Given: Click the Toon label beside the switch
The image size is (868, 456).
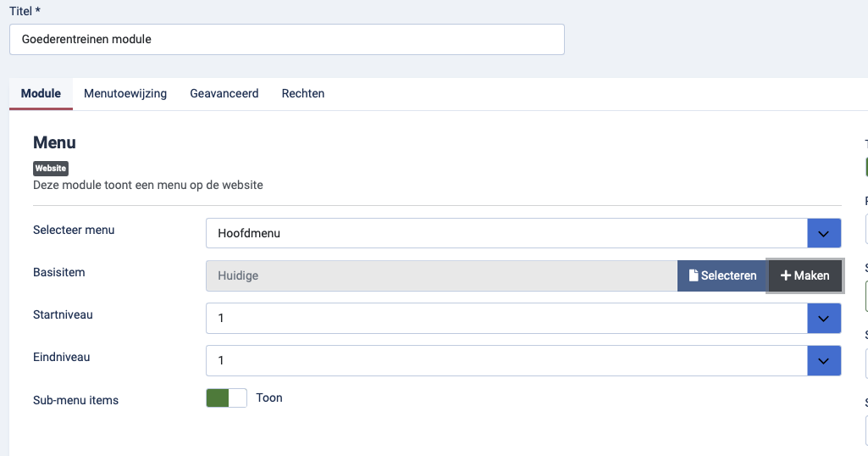Looking at the screenshot, I should (269, 398).
